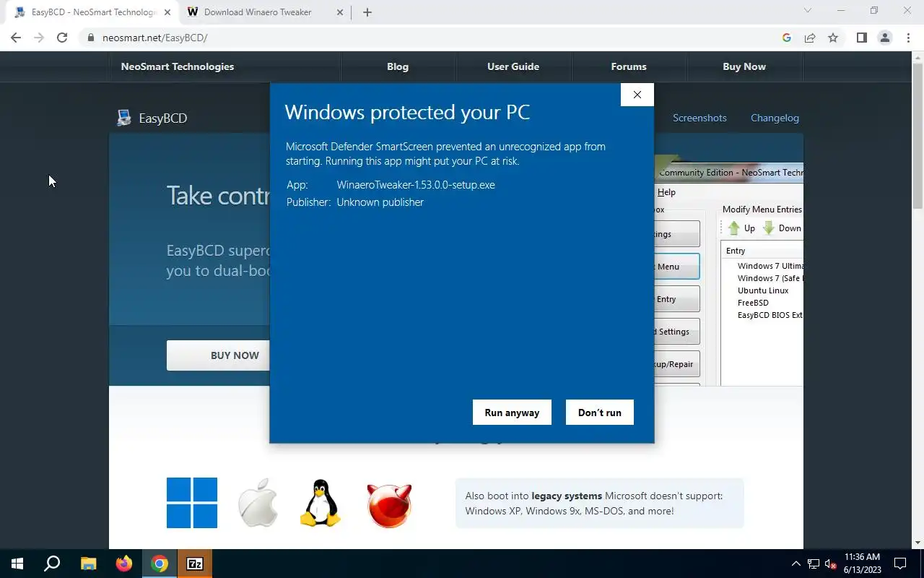Reload the current page
Screen dimensions: 924x578
(62, 38)
